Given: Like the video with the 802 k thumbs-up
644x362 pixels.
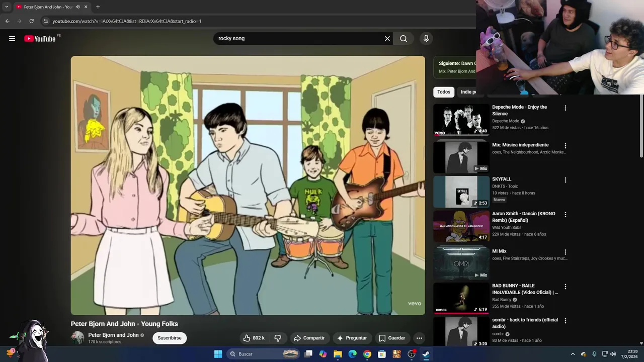Looking at the screenshot, I should 254,338.
